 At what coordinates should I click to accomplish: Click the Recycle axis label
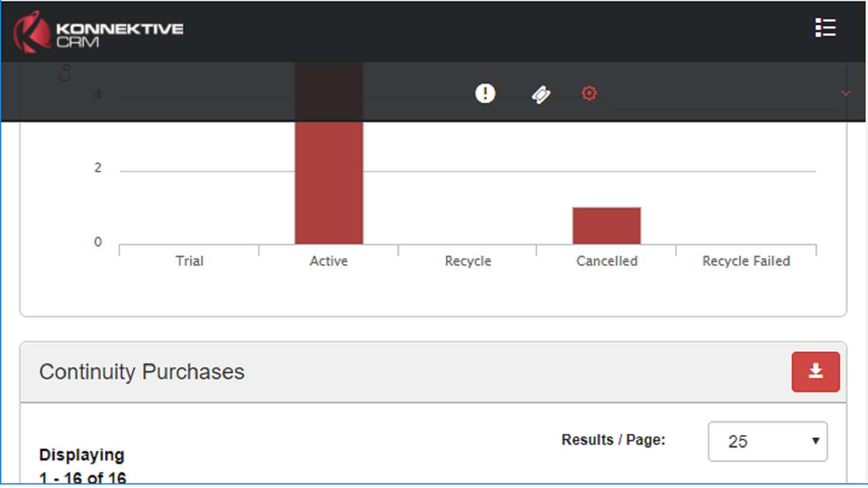[468, 261]
